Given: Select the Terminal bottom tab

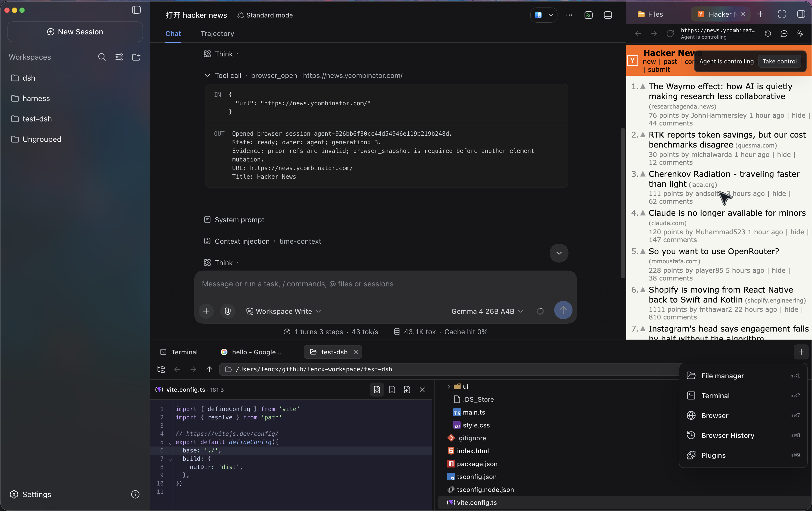Looking at the screenshot, I should pyautogui.click(x=179, y=352).
